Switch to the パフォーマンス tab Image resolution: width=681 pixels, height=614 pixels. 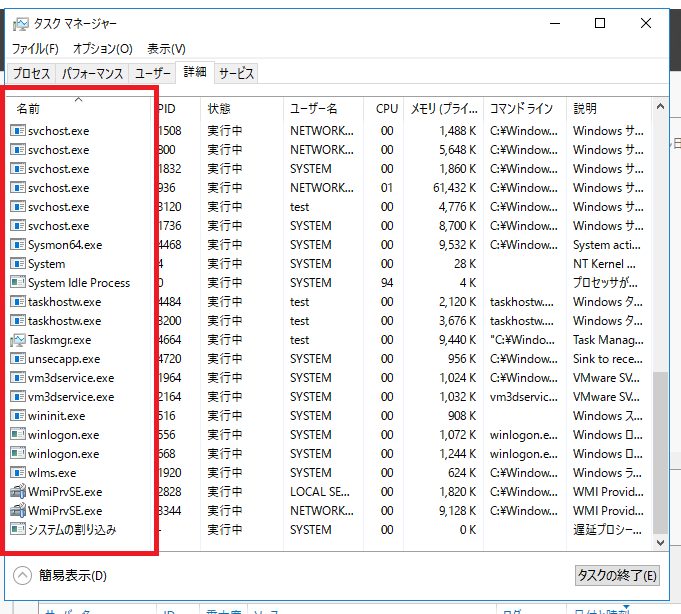(x=92, y=73)
